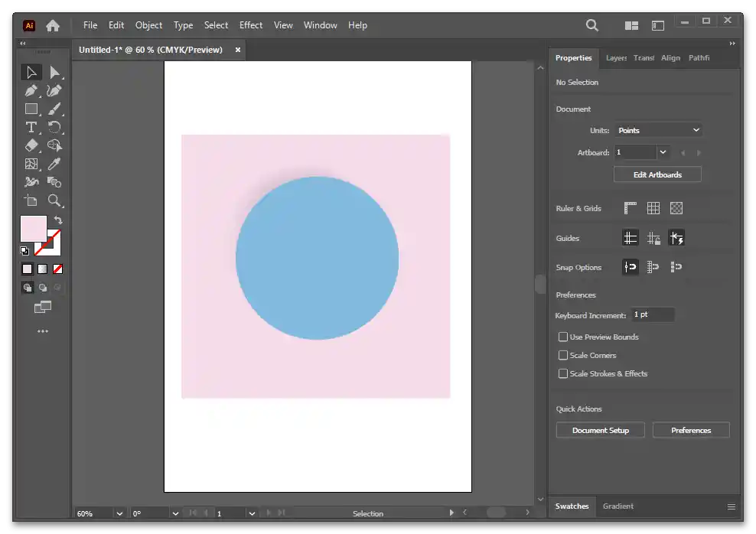Enable Scale Strokes & Effects
Viewport: 756px width, 534px height.
tap(563, 373)
